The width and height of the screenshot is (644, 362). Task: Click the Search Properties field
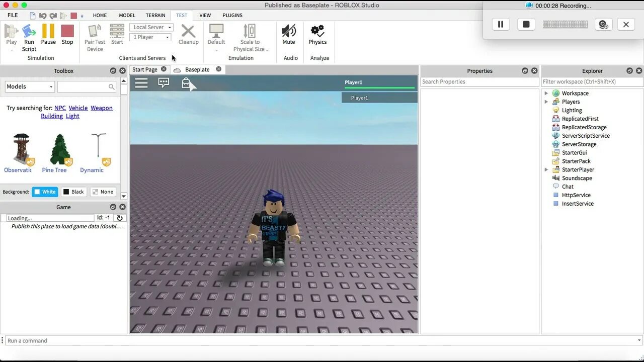pyautogui.click(x=479, y=82)
